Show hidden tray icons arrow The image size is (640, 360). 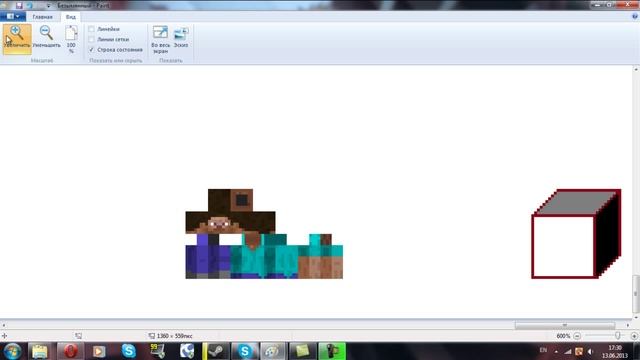[x=556, y=351]
